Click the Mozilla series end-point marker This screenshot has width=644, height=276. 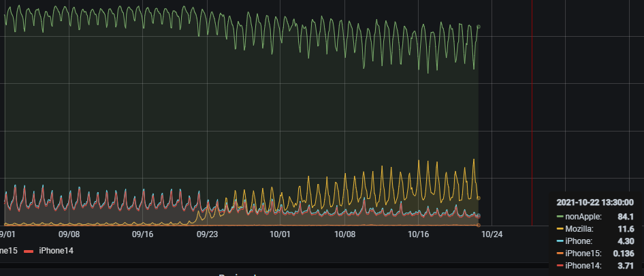coord(479,198)
